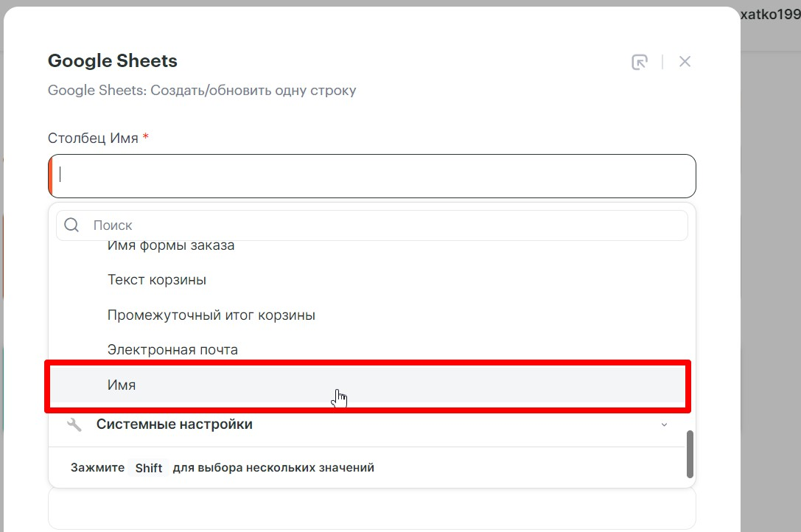This screenshot has height=532, width=801.
Task: Select Имя формы заказа option
Action: tap(171, 246)
